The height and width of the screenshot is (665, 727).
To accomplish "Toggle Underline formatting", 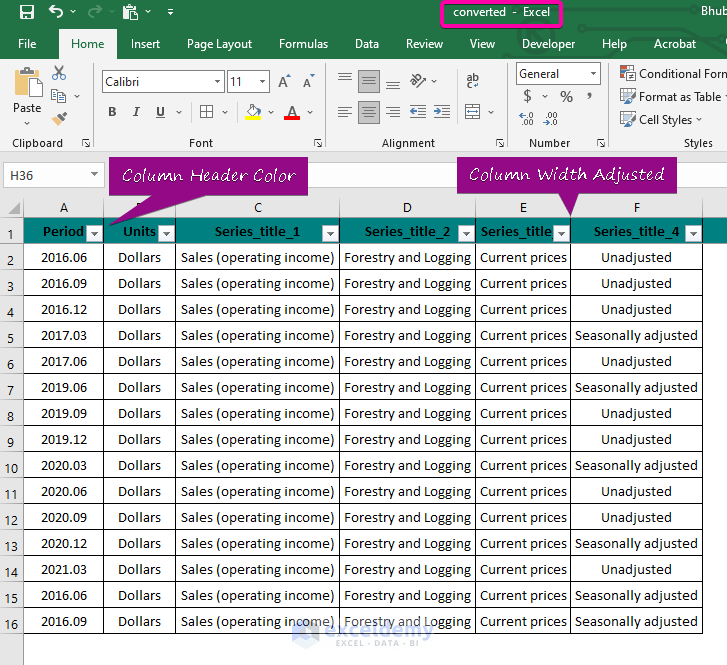I will click(160, 112).
